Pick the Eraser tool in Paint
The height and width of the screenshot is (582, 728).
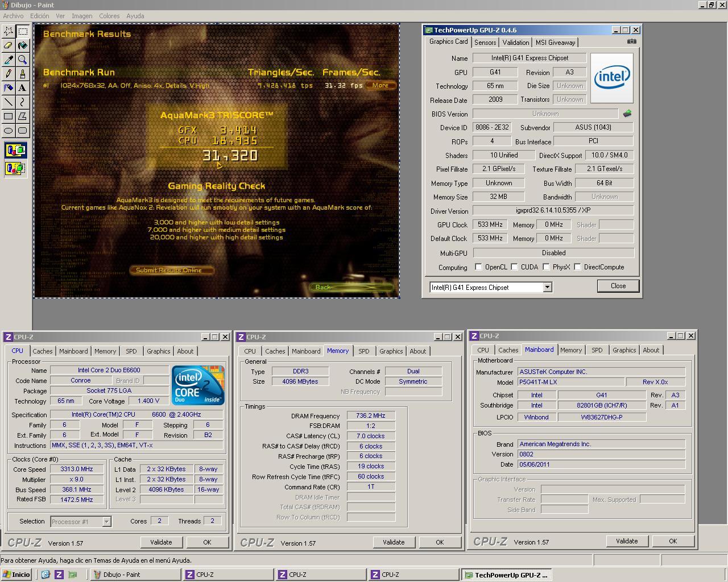point(9,45)
